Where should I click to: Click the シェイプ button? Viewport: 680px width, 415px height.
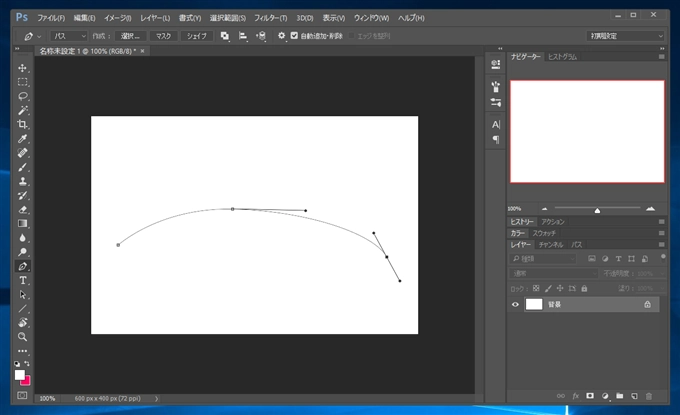pos(197,36)
